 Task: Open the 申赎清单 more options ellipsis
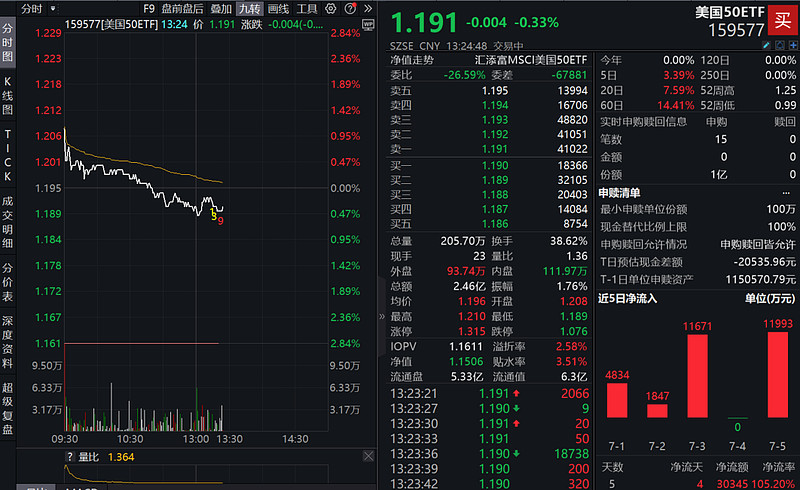pos(786,193)
